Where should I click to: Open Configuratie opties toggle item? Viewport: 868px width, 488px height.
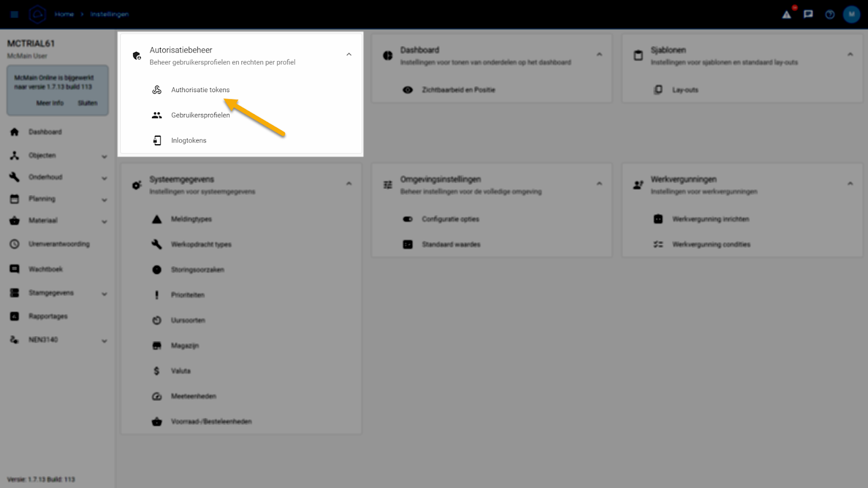click(450, 219)
